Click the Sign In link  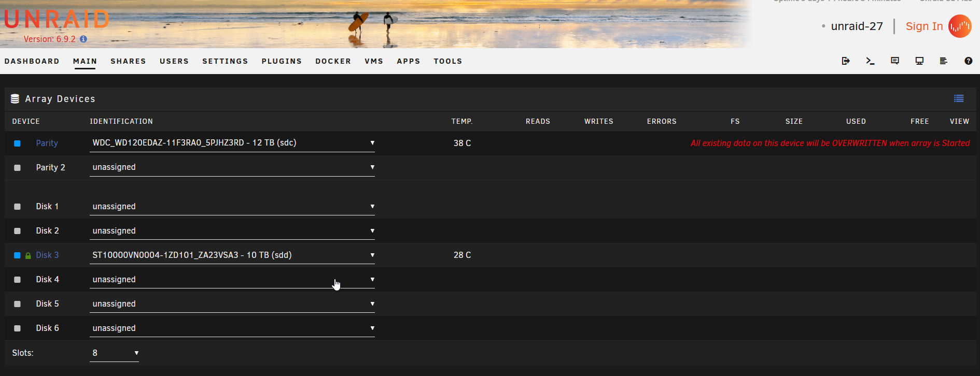coord(924,26)
